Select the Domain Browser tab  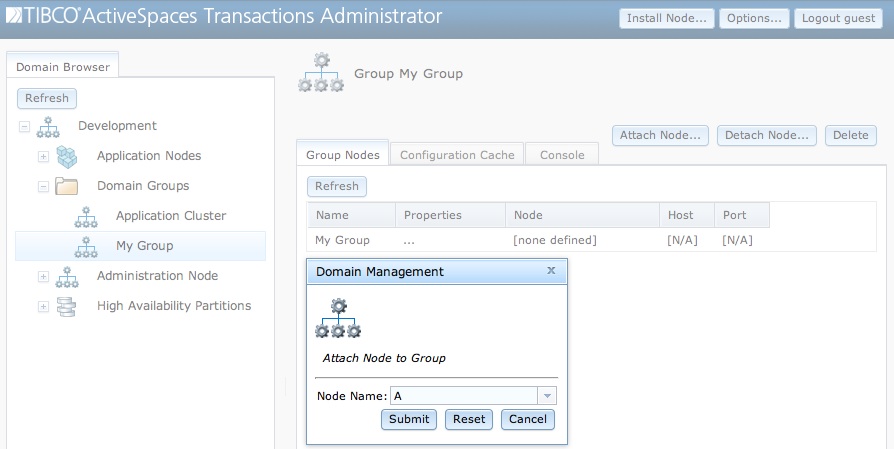click(x=63, y=66)
